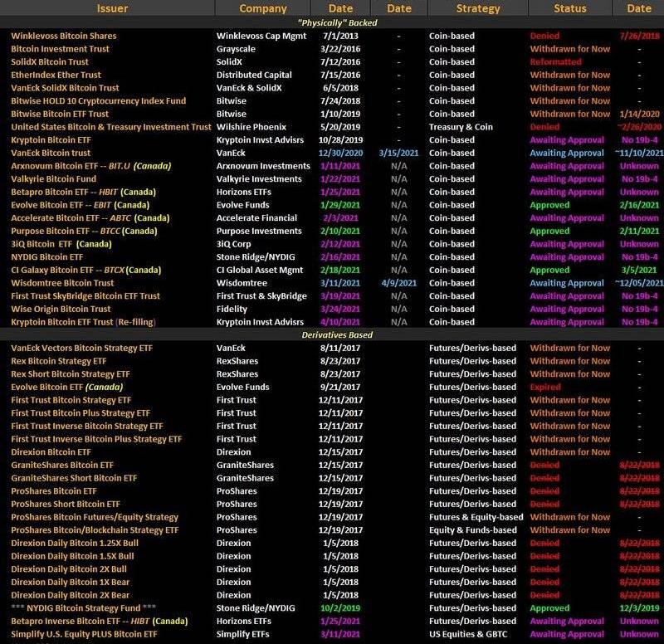The width and height of the screenshot is (664, 644).
Task: Select the Strategy column header
Action: pyautogui.click(x=477, y=8)
